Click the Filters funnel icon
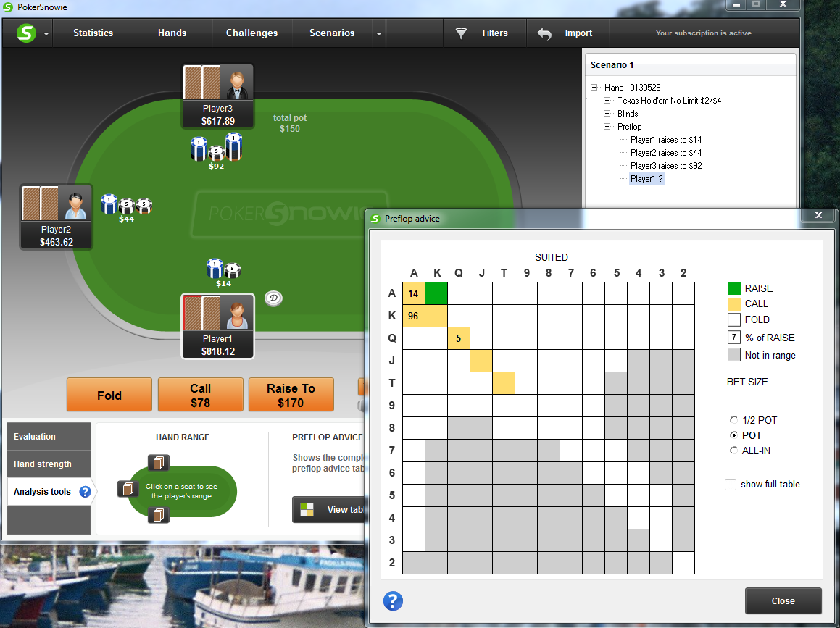Image resolution: width=840 pixels, height=628 pixels. [x=461, y=34]
